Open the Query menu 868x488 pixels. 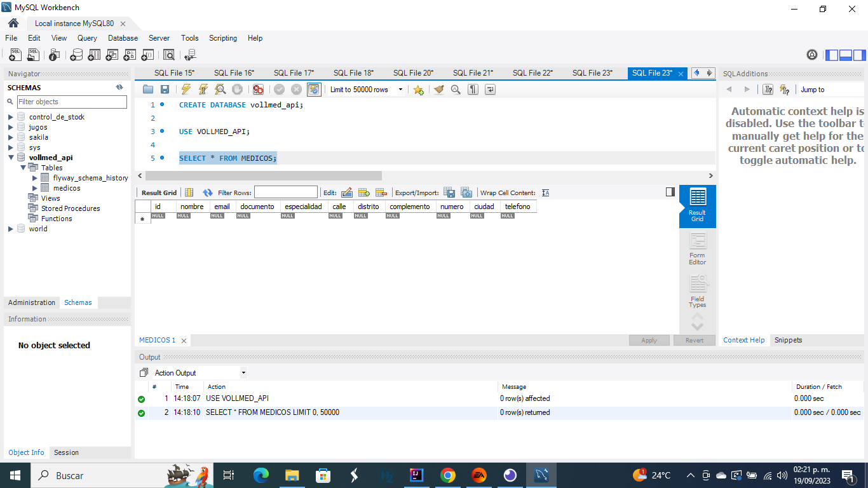87,38
